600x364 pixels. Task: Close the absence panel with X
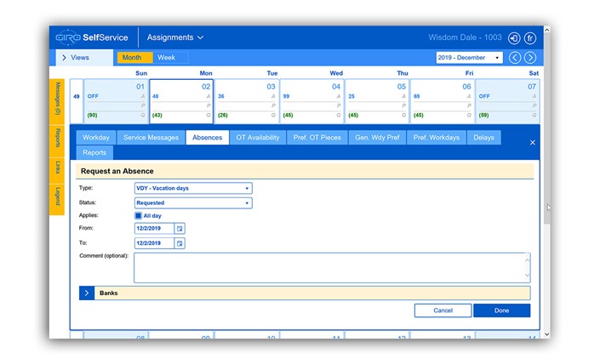[533, 143]
